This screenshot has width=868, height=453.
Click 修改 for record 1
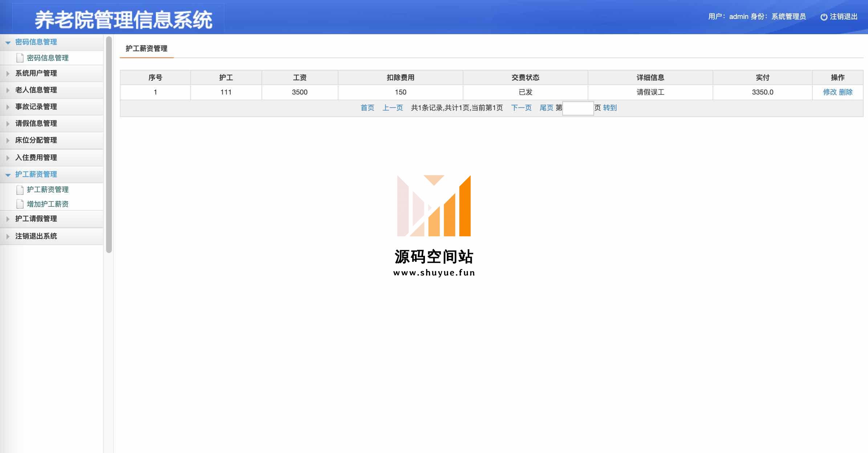click(x=830, y=92)
